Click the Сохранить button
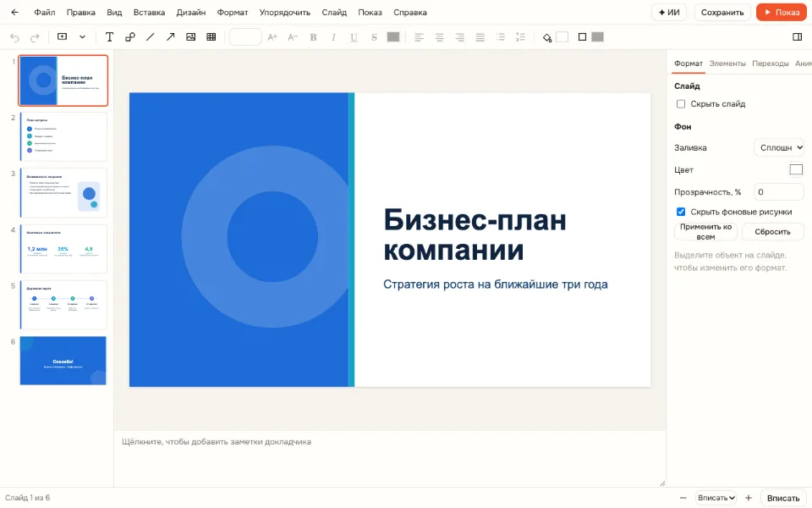 point(721,13)
